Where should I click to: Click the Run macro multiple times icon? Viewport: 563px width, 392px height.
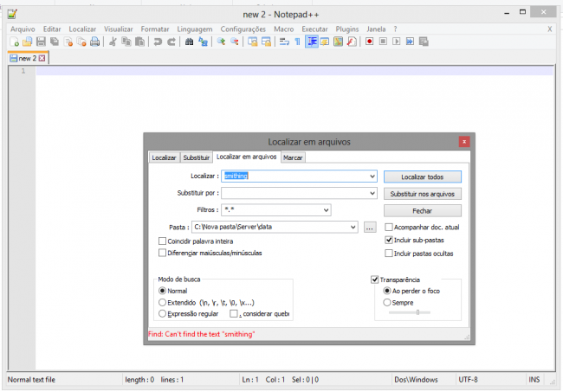point(410,42)
